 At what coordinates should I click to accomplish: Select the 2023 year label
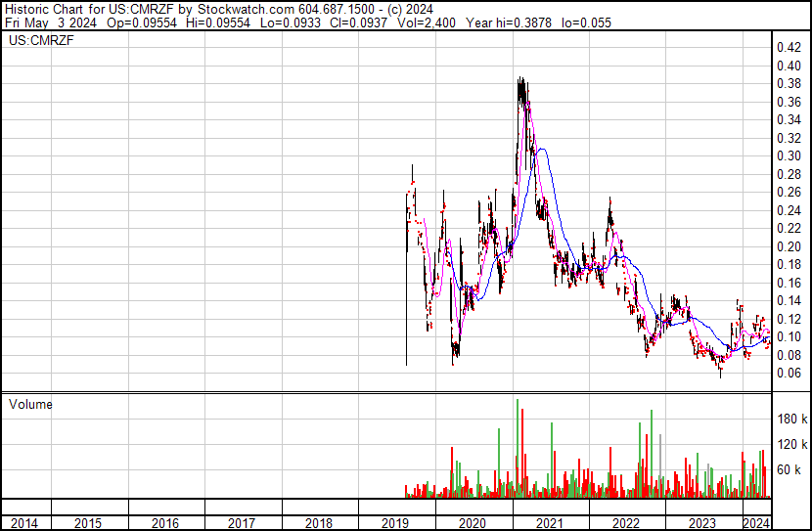point(702,524)
